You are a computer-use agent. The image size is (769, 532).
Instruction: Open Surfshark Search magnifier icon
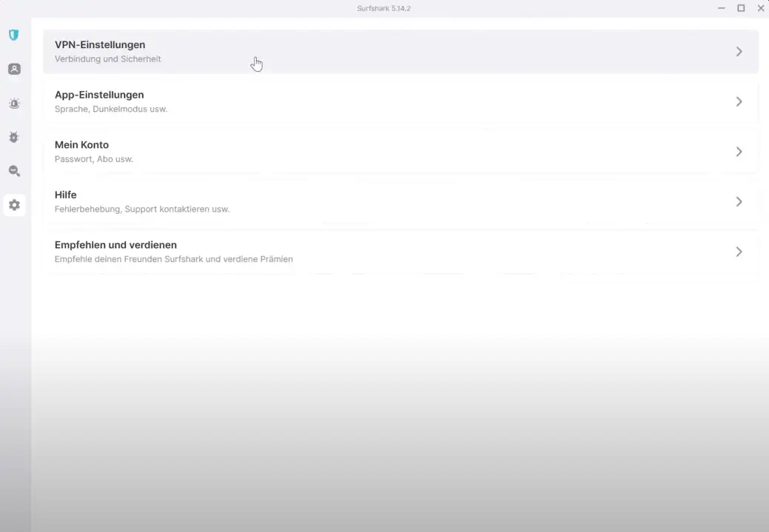click(14, 171)
